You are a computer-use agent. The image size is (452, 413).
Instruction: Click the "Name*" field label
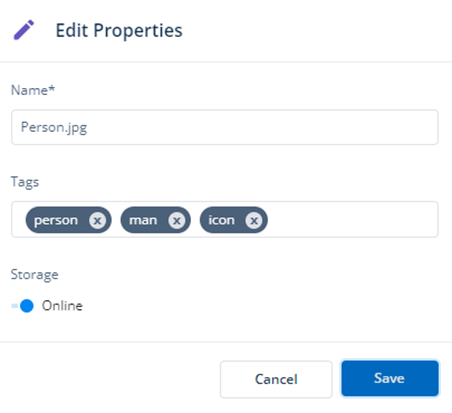(x=33, y=90)
